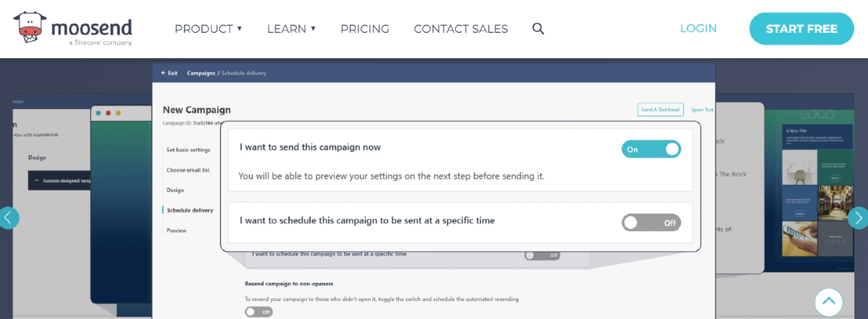Screen dimensions: 868x319
Task: Toggle resend to non-openers switch
Action: pos(258,312)
